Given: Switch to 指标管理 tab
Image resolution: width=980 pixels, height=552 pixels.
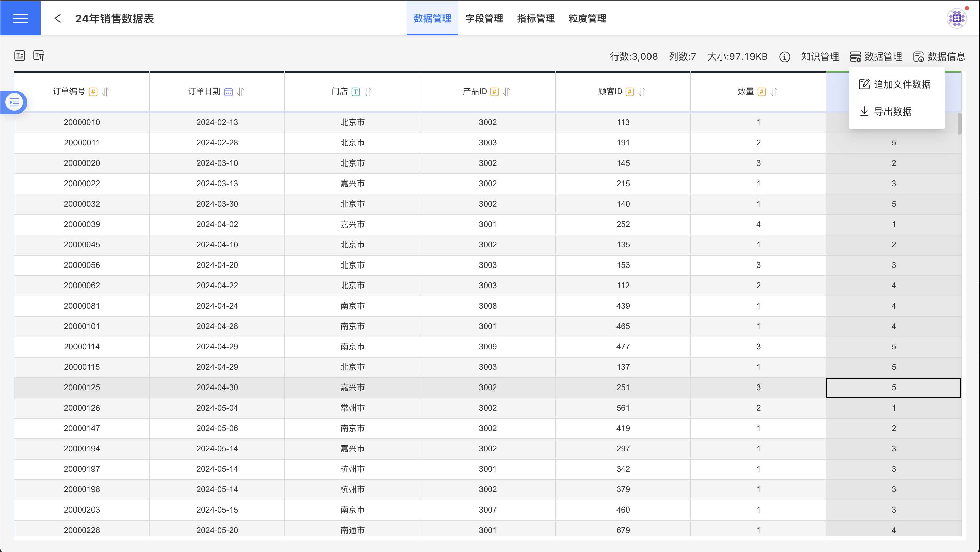Looking at the screenshot, I should (x=536, y=18).
